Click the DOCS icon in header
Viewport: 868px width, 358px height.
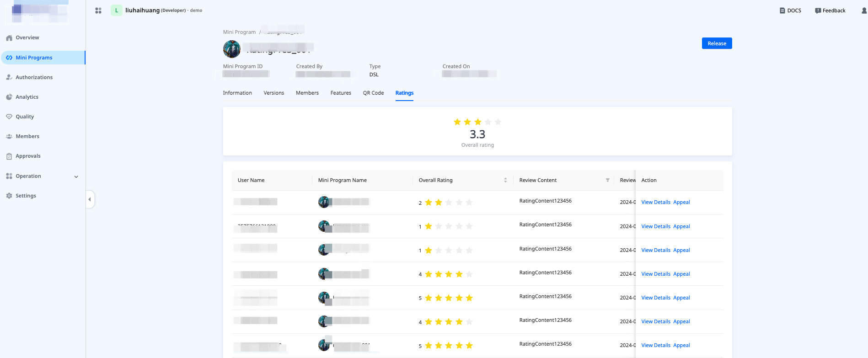pos(782,11)
